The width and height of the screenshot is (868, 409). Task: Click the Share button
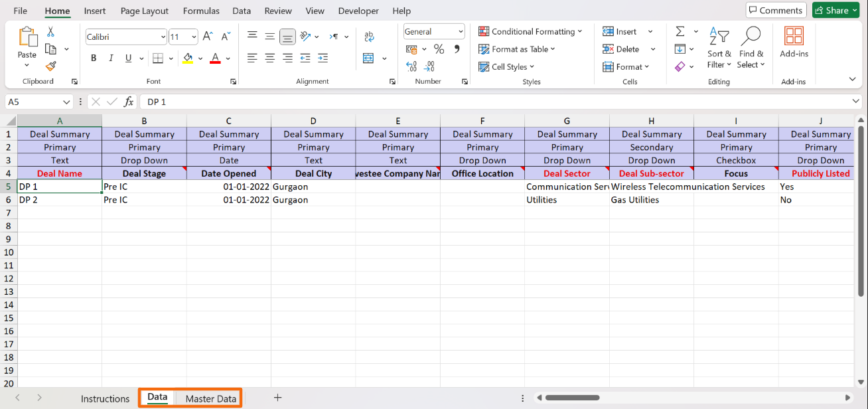[x=835, y=10]
